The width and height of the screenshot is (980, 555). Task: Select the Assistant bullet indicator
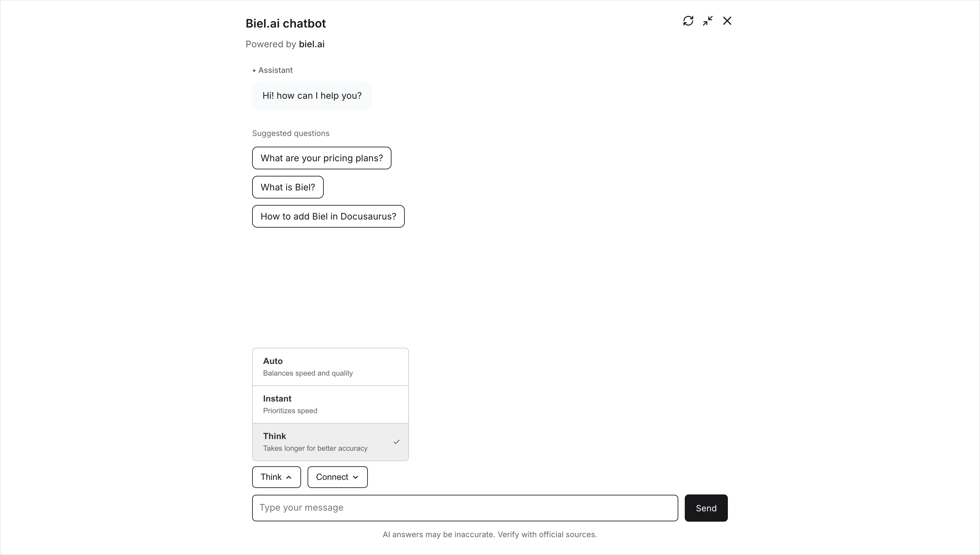pyautogui.click(x=254, y=70)
